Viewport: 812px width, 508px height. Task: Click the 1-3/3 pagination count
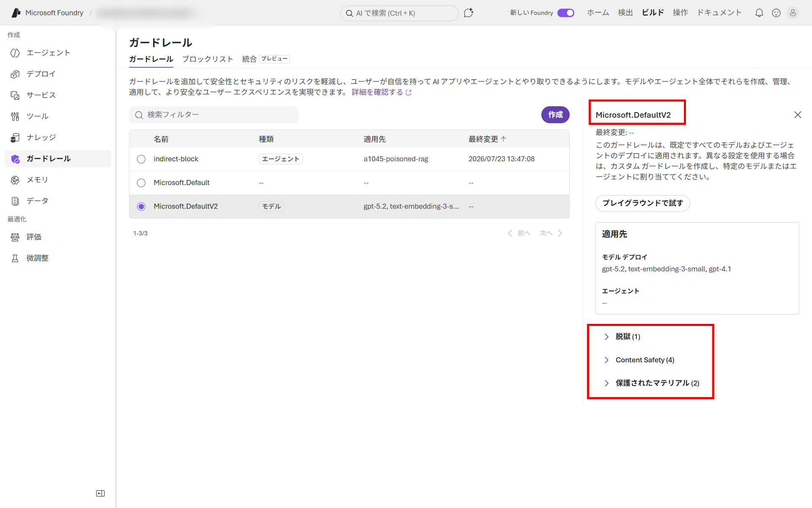(140, 234)
